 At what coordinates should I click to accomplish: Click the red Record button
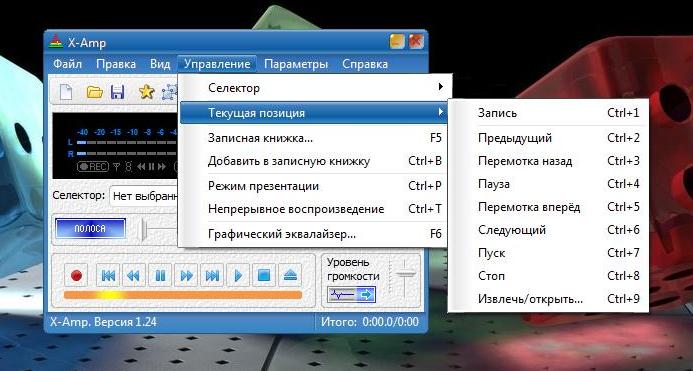[76, 275]
